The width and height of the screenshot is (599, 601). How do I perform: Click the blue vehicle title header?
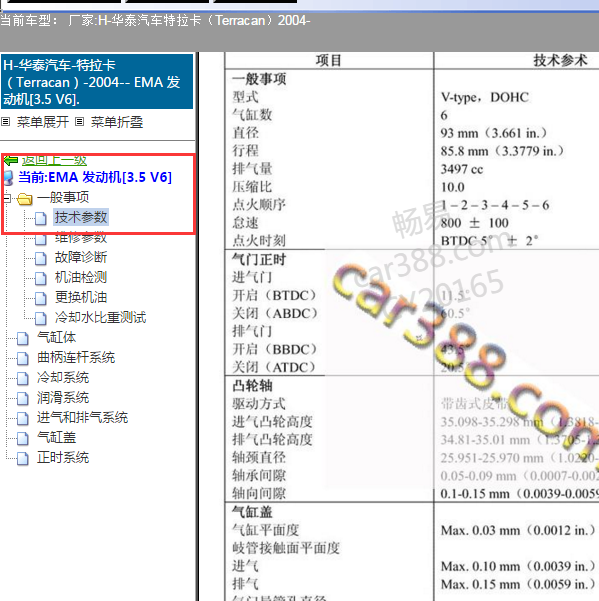(97, 81)
